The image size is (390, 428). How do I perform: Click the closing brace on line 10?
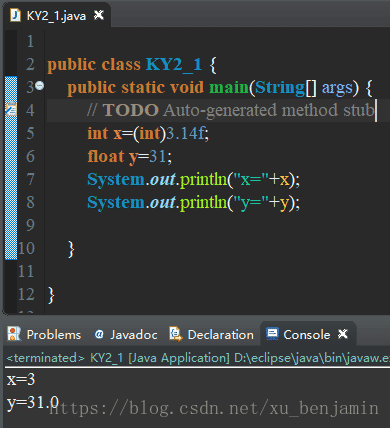(71, 249)
